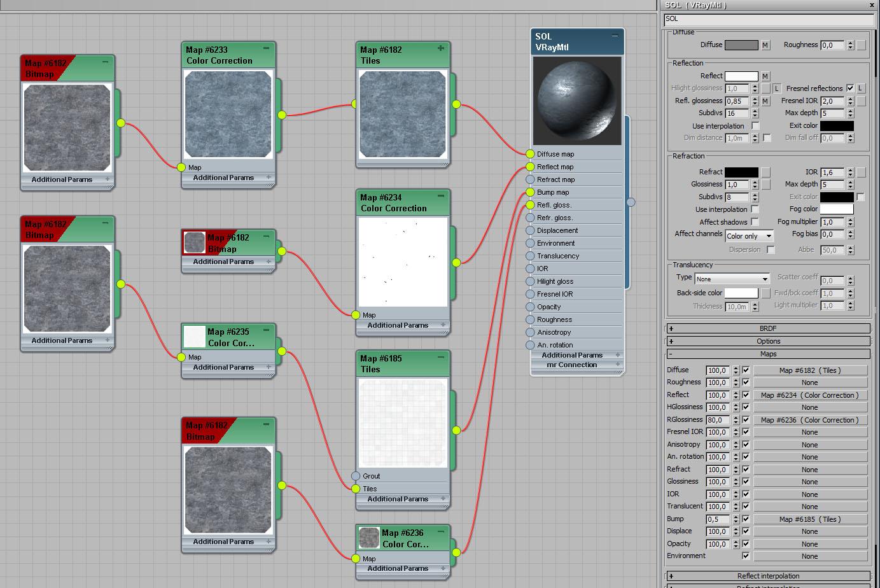The image size is (880, 588).
Task: Click the Opacity input socket
Action: point(530,307)
